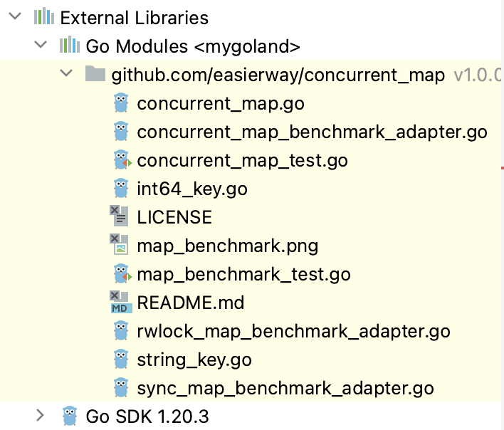
Task: Expand the Go SDK 1.20.3 node
Action: click(x=40, y=415)
